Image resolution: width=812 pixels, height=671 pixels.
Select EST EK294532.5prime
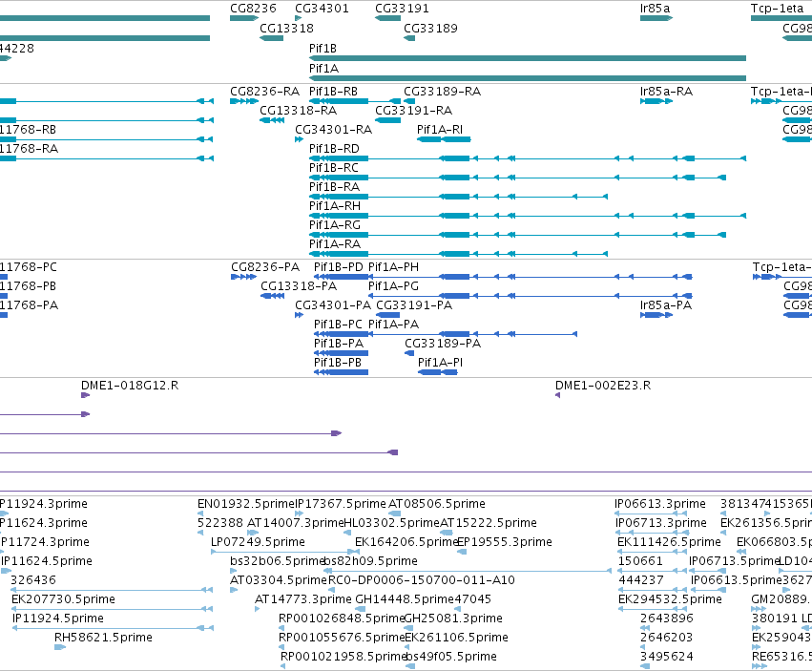coord(670,599)
